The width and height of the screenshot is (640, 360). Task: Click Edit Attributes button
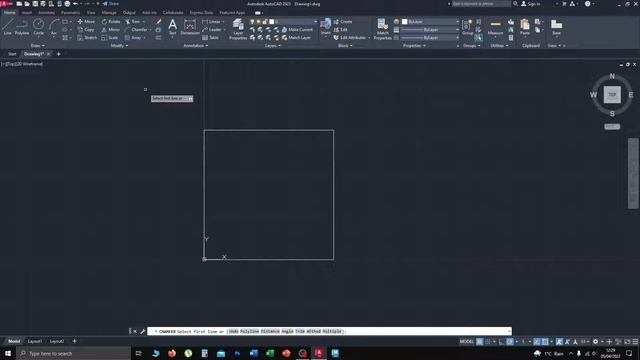[x=350, y=38]
